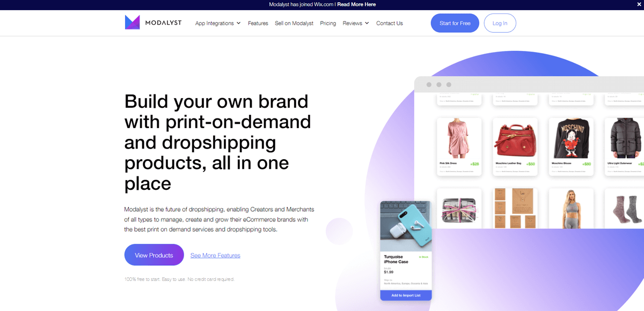This screenshot has width=644, height=311.
Task: Open the Read More Here banner link
Action: click(356, 4)
